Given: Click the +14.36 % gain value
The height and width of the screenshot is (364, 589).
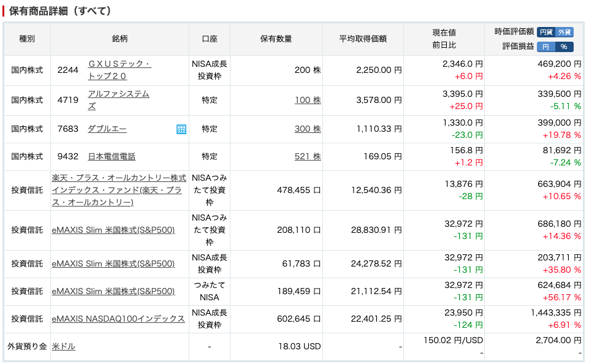Looking at the screenshot, I should pyautogui.click(x=561, y=237).
